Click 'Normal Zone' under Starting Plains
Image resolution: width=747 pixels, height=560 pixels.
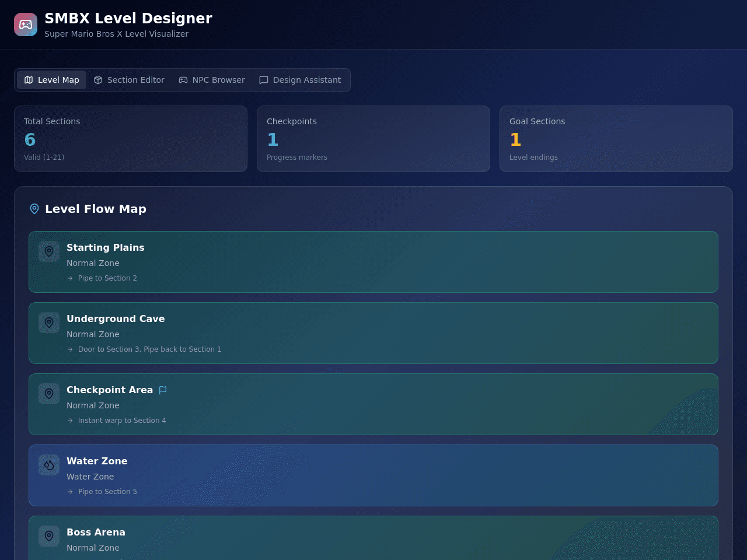[x=93, y=263]
